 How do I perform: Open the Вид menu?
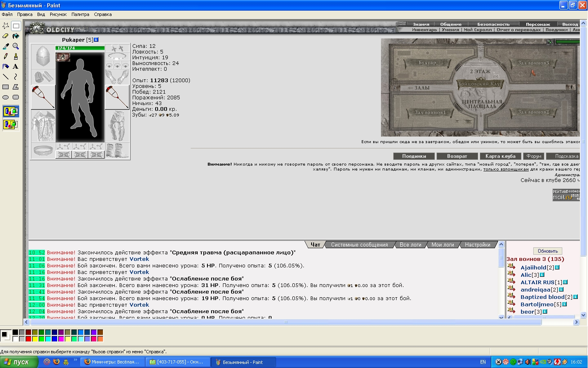coord(41,14)
